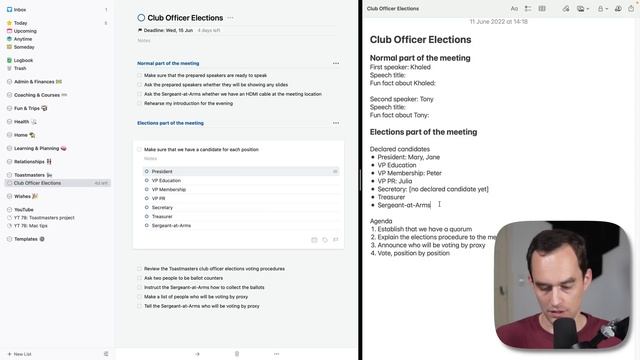This screenshot has height=360, width=640.
Task: Insert a checklist via the Notes toolbar
Action: [x=528, y=9]
